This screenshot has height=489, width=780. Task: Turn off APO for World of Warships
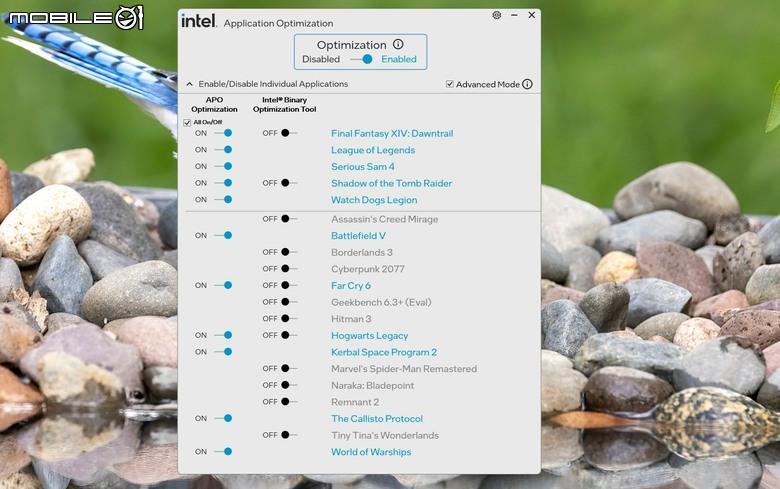[223, 452]
